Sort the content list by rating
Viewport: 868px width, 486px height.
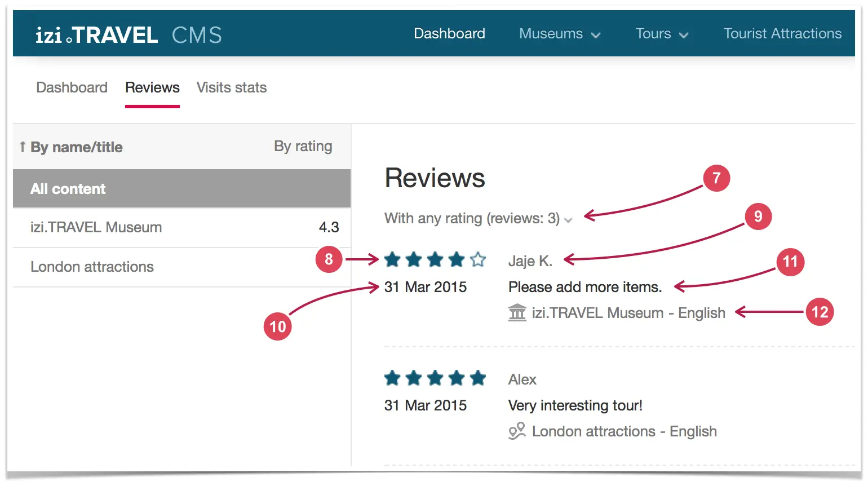point(303,147)
